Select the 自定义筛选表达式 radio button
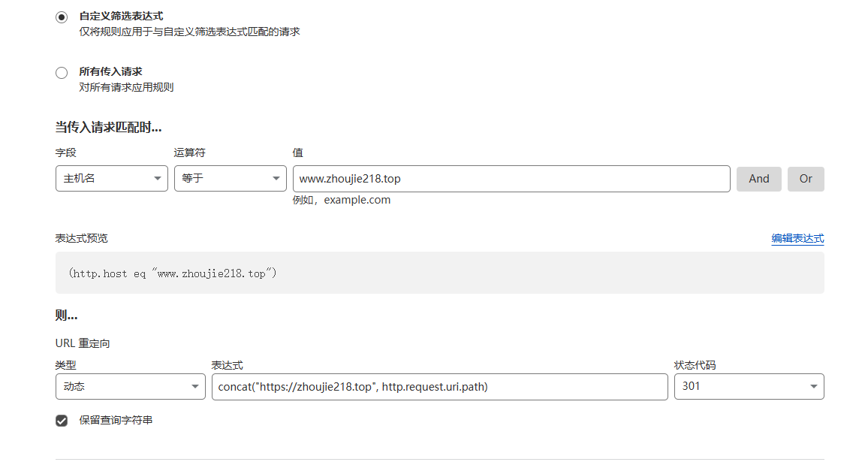The image size is (868, 462). point(62,17)
